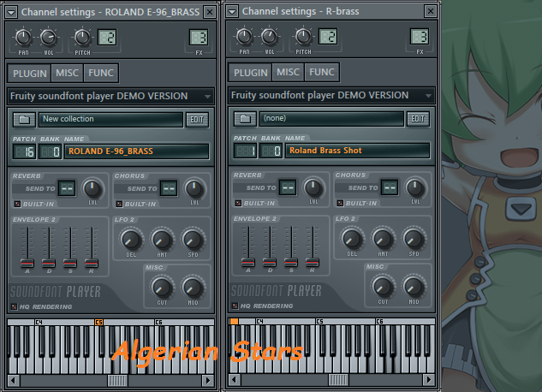Image resolution: width=542 pixels, height=392 pixels.
Task: Open Chorus Send To selector in ROLAND E-96_BRASS
Action: pyautogui.click(x=169, y=188)
